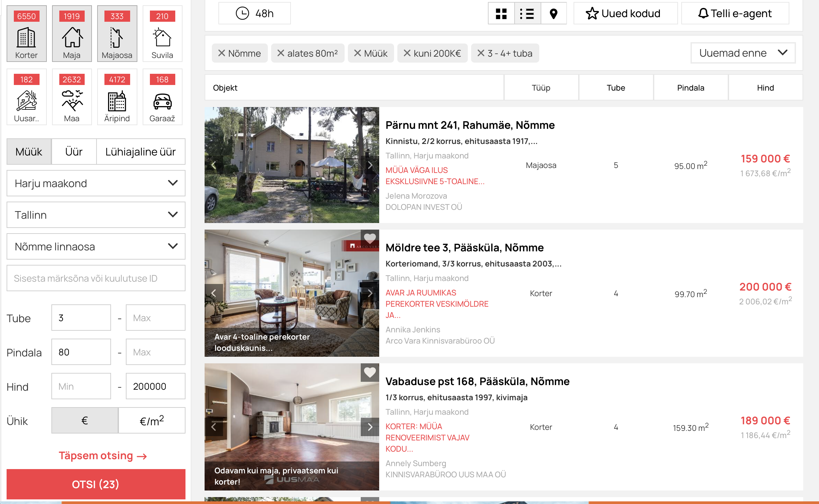Remove the 3 - 4+ tuba filter
The height and width of the screenshot is (504, 819).
click(x=481, y=53)
